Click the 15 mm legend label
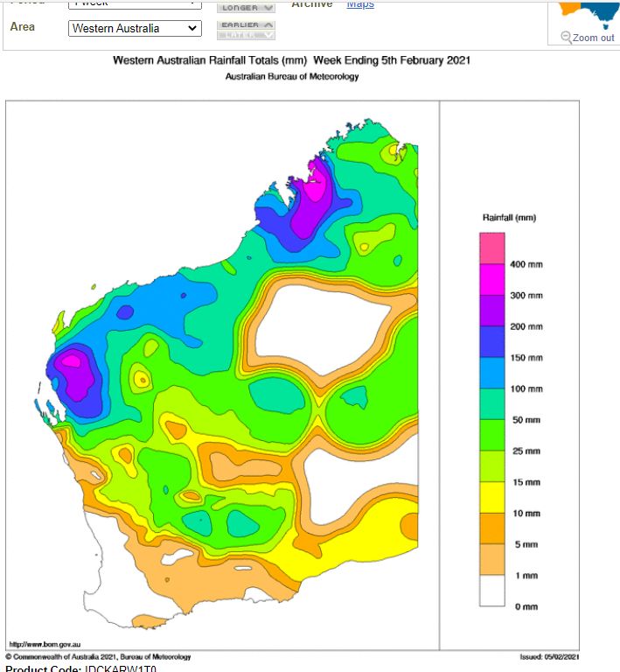 tap(526, 483)
